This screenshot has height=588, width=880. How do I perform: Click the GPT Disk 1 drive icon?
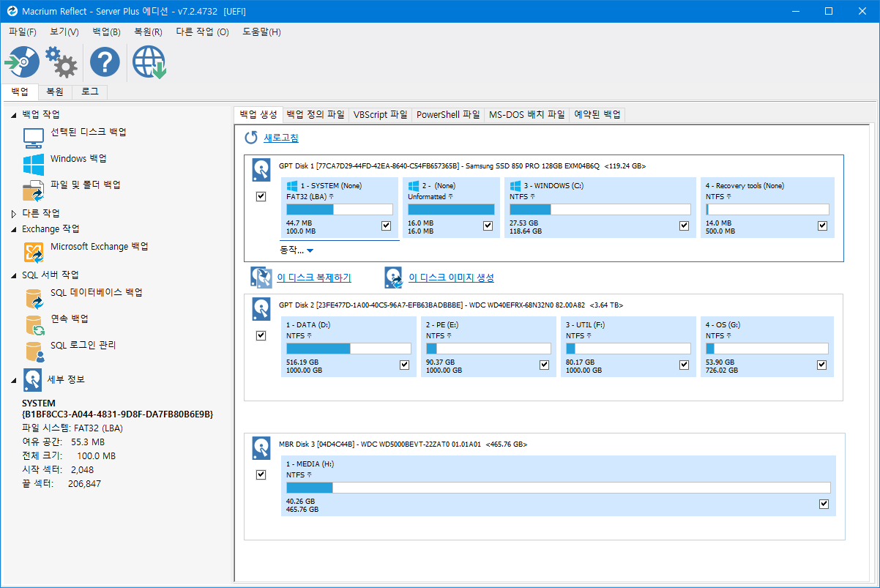(x=261, y=170)
